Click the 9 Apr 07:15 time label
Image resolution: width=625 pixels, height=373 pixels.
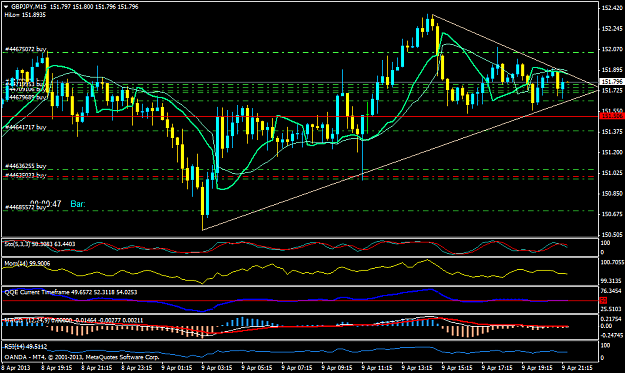[297, 367]
